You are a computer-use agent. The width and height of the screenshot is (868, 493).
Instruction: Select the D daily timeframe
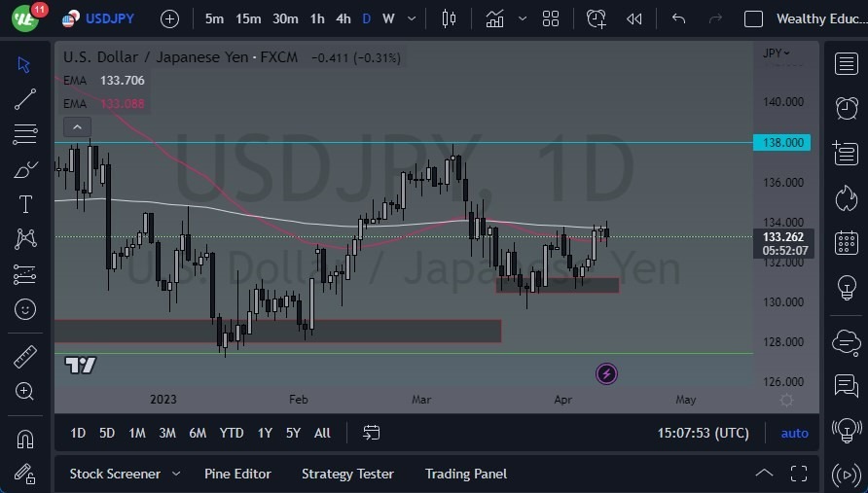pyautogui.click(x=367, y=18)
